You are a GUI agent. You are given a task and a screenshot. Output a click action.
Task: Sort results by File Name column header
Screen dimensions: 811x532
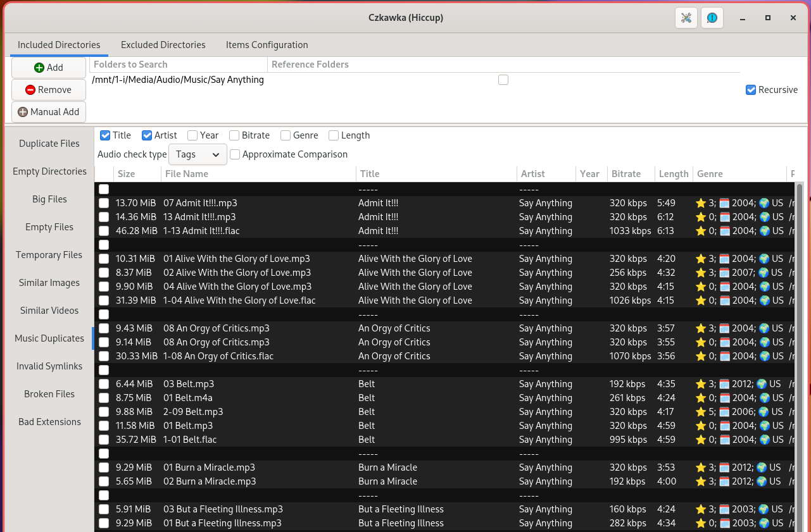258,174
